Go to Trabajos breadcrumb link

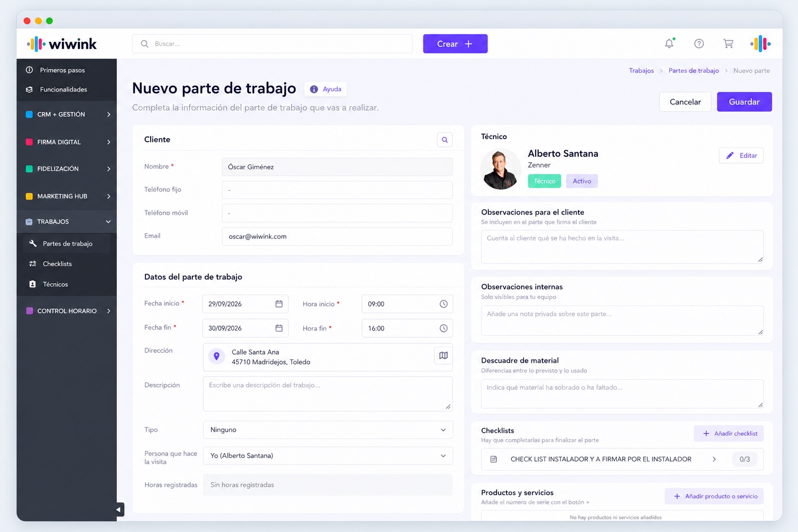click(x=642, y=71)
